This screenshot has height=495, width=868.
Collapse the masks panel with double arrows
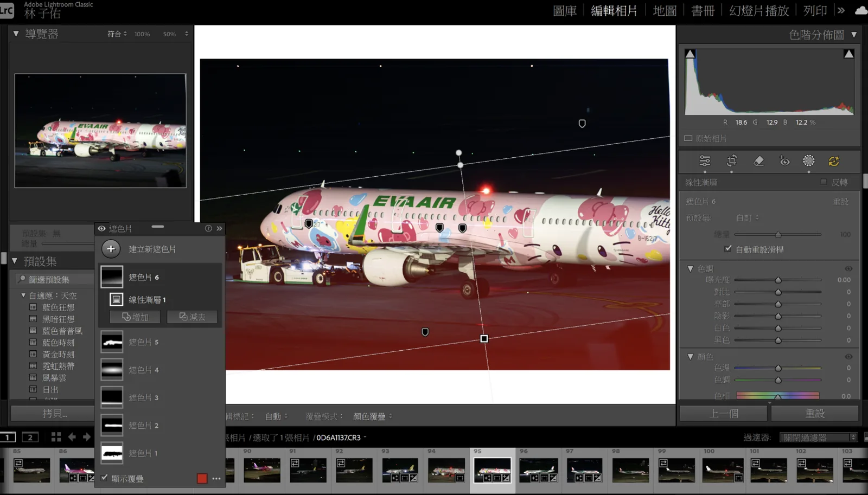point(219,229)
